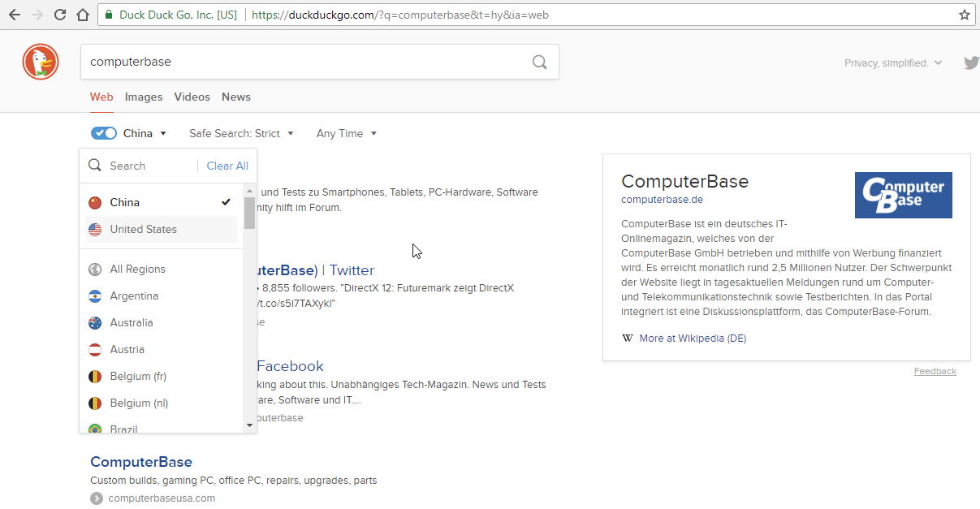Viewport: 980px width, 509px height.
Task: Click the computerbaseusa.com favicon arrow
Action: tap(97, 498)
